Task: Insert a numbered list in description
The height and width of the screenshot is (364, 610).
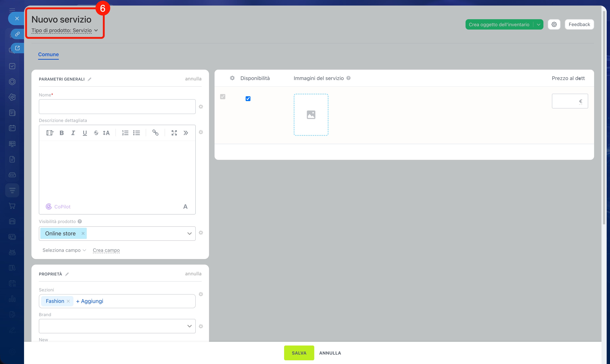Action: click(x=125, y=133)
